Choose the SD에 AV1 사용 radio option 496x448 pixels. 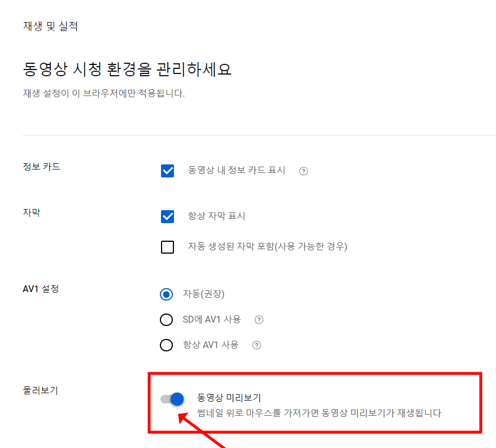(167, 319)
